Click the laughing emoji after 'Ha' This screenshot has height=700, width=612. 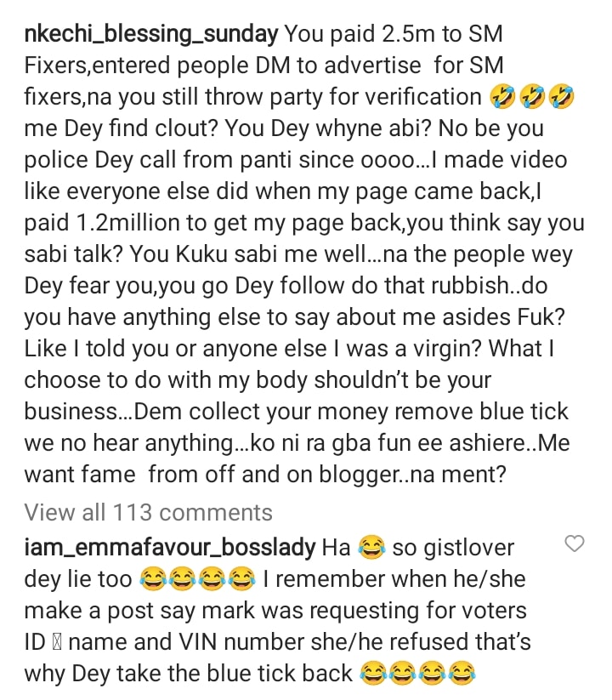[369, 549]
